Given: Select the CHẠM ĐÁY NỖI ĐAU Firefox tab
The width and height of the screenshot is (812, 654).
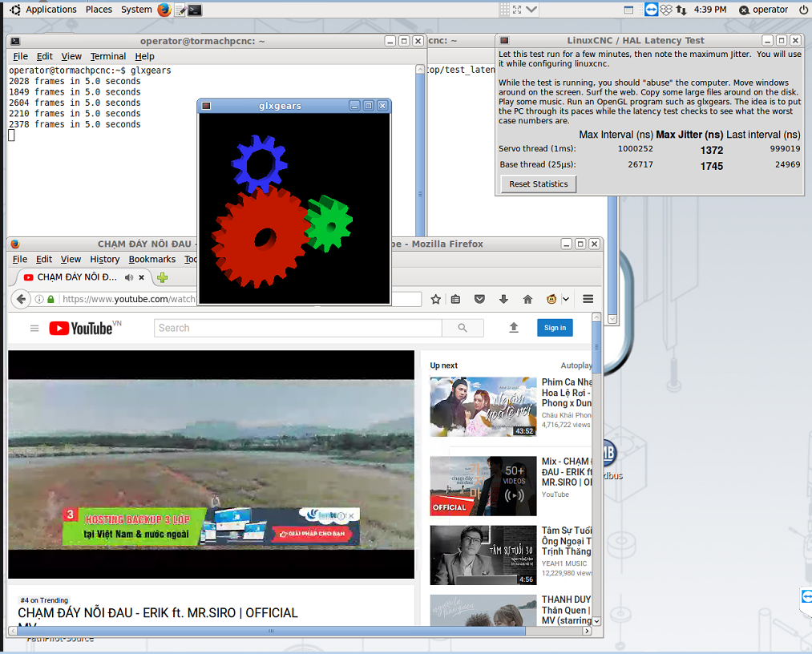Looking at the screenshot, I should coord(77,277).
